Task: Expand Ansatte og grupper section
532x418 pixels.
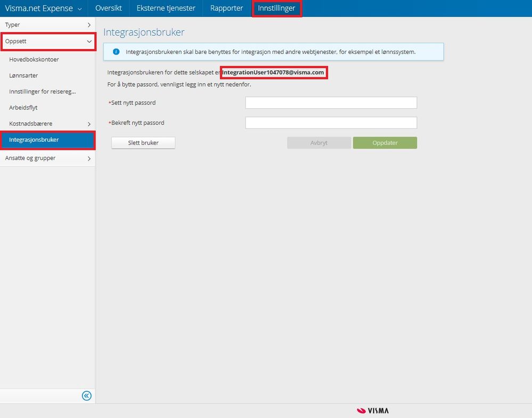Action: click(47, 158)
